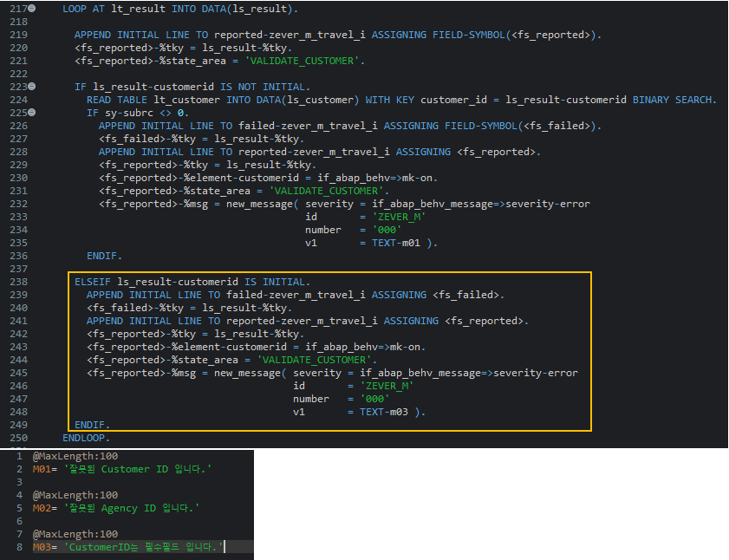The image size is (729, 560).
Task: Click lt_result in the LOOP statement
Action: pos(138,9)
